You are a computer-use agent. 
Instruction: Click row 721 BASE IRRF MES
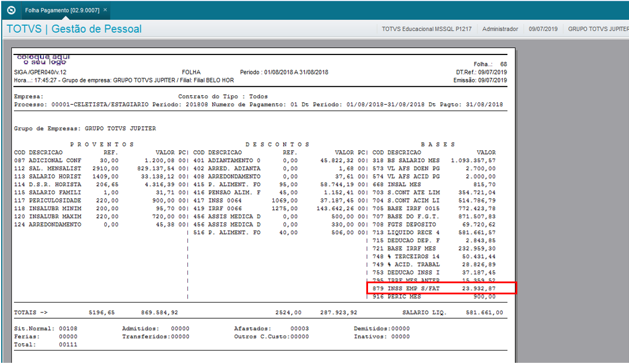tap(434, 249)
